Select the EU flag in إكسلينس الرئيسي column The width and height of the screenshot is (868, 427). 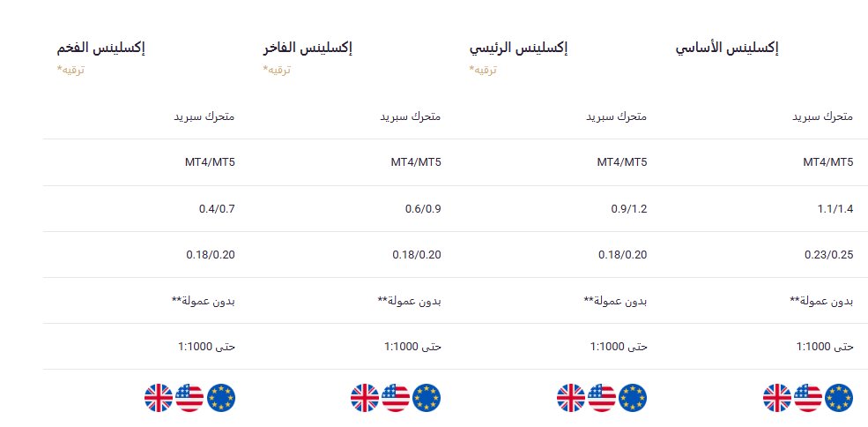(633, 398)
